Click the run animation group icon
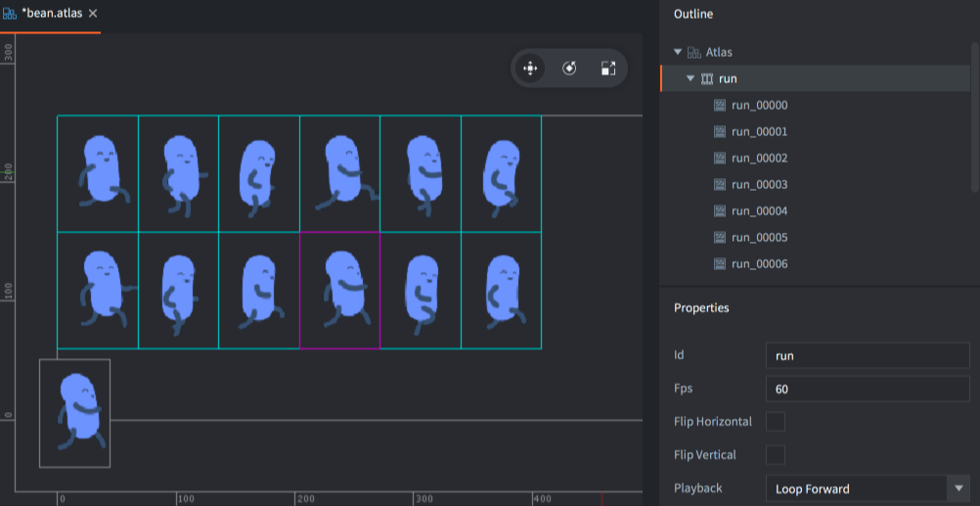The width and height of the screenshot is (980, 506). (708, 78)
